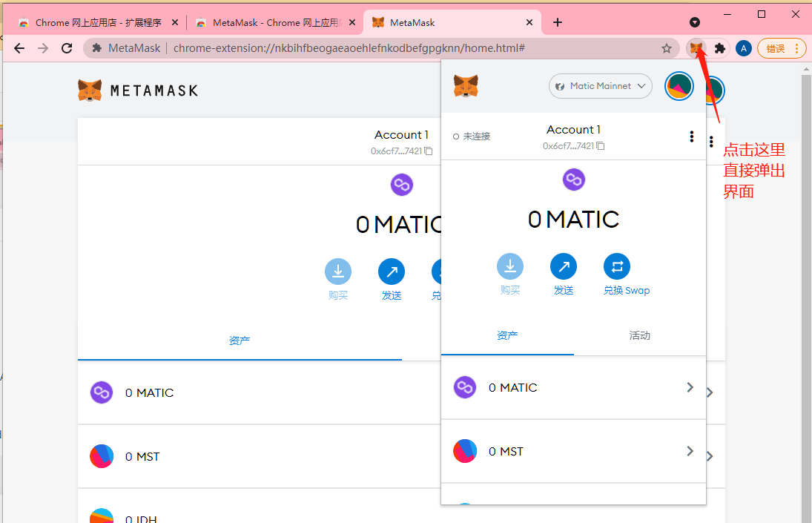Bookmark this page with the star icon
This screenshot has width=812, height=523.
(666, 48)
